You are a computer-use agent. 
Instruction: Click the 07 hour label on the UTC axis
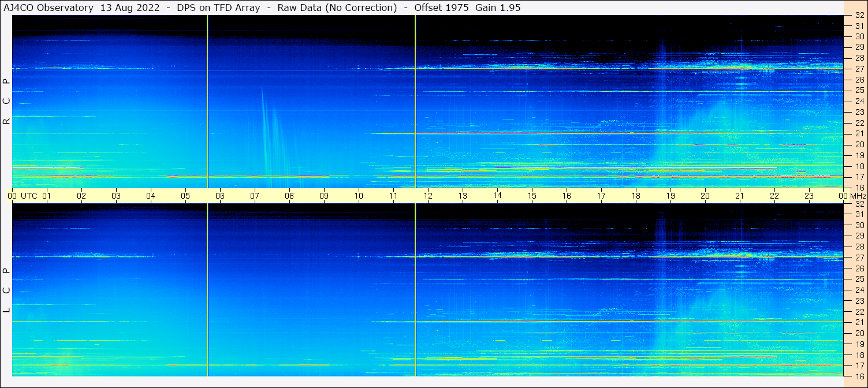pyautogui.click(x=255, y=196)
